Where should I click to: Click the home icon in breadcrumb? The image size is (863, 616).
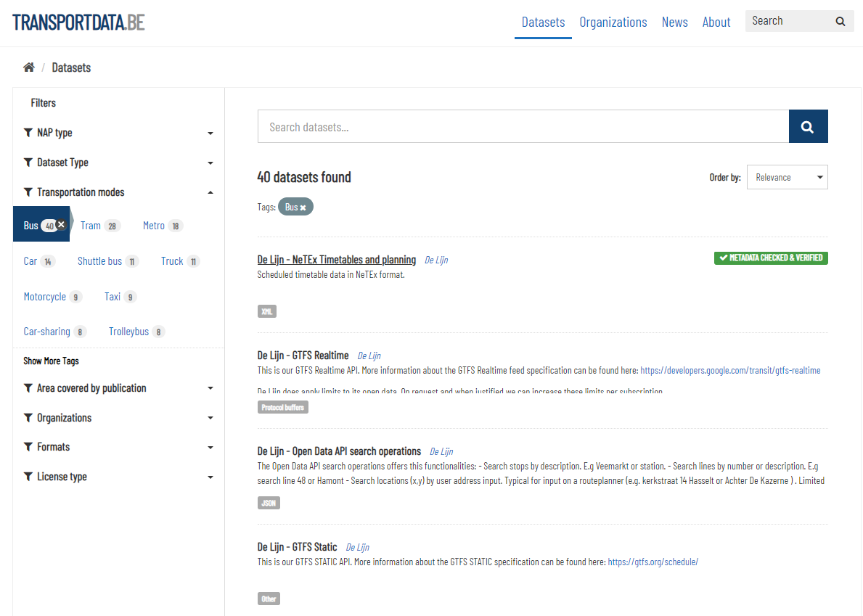click(29, 67)
